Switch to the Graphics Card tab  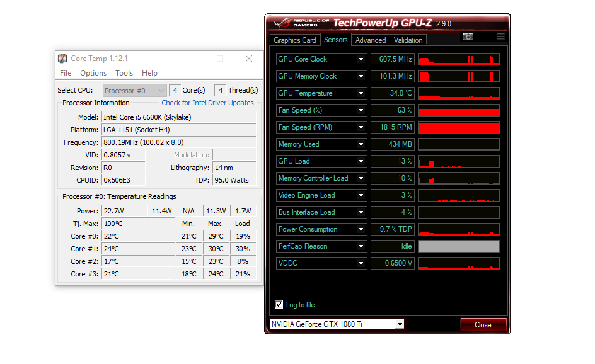[295, 40]
